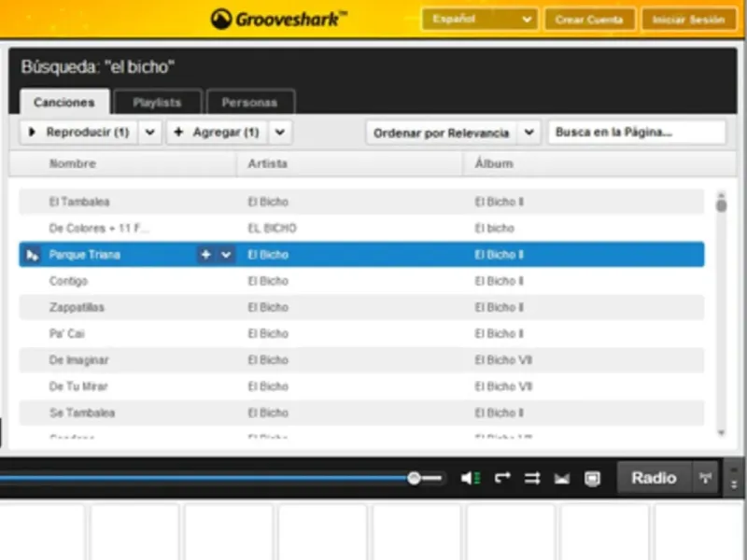Click album El Bicho VII in De Imaginar row

(x=503, y=360)
